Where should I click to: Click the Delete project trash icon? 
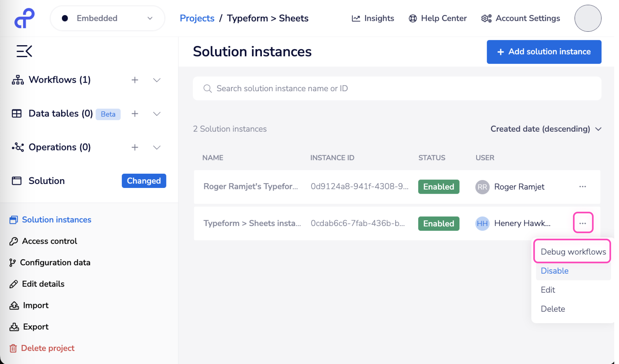[13, 348]
